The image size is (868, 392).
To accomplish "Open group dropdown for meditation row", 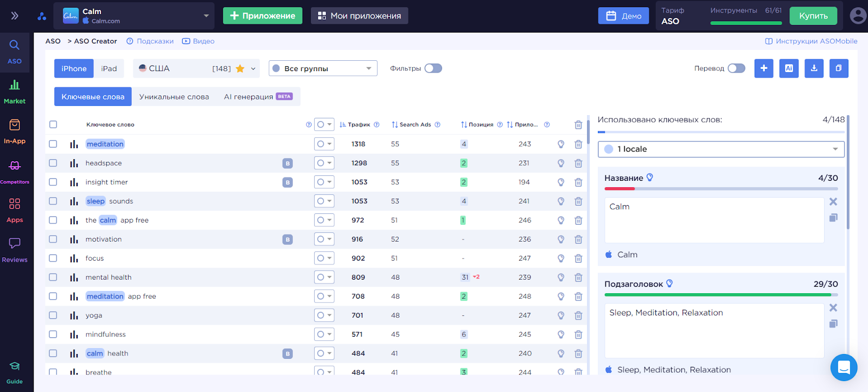I will (x=324, y=144).
